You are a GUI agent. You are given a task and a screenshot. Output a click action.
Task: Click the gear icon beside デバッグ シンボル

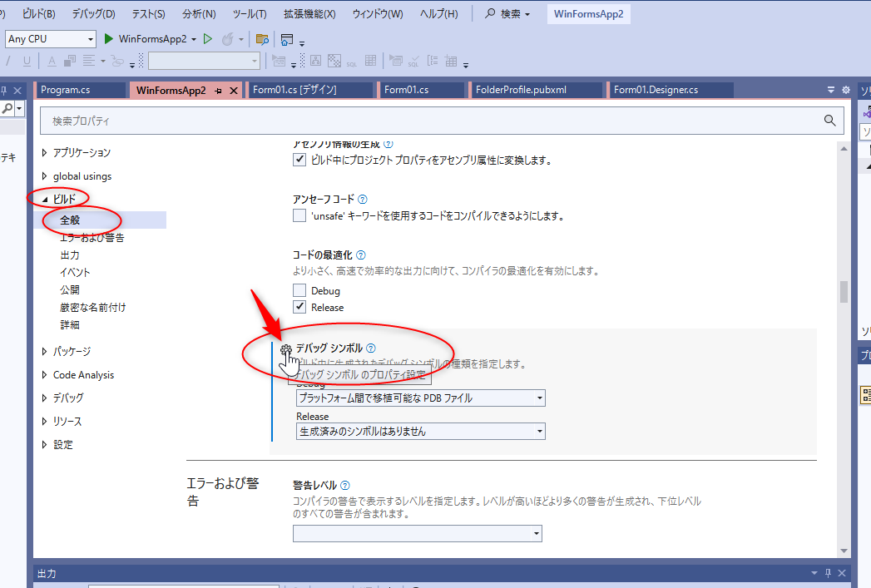[285, 349]
